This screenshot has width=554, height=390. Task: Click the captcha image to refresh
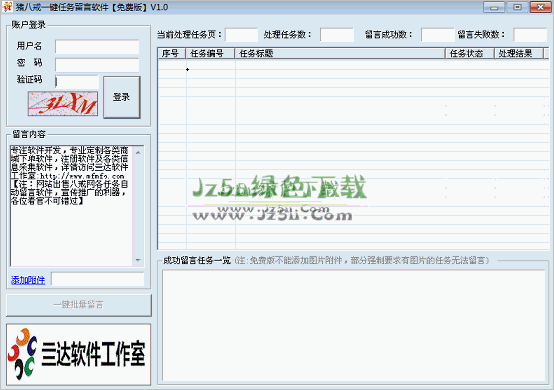point(63,103)
